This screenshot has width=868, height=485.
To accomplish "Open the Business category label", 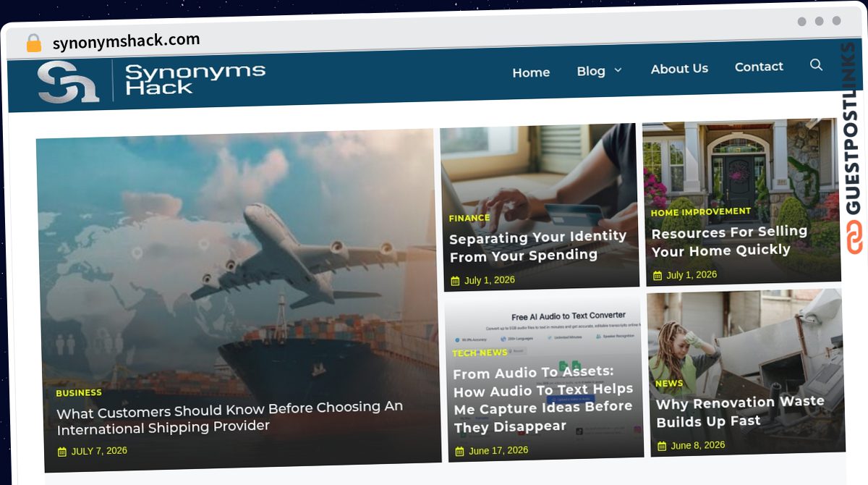I will 79,393.
